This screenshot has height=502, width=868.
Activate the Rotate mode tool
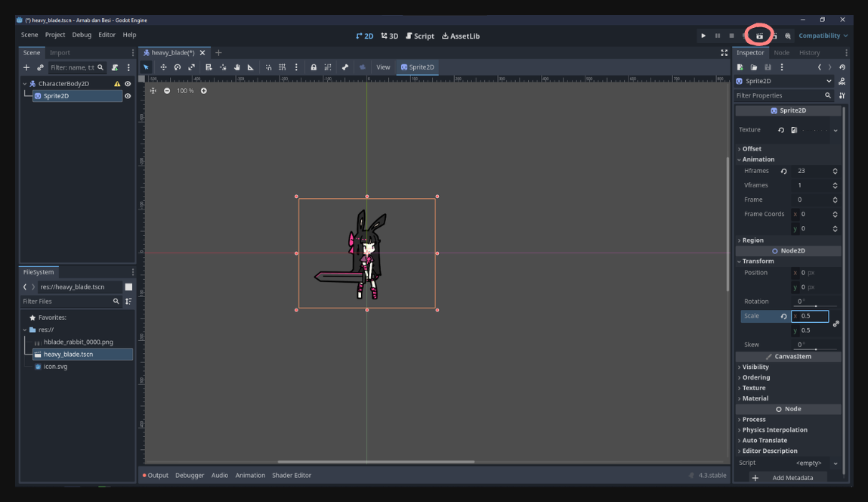[x=178, y=67]
